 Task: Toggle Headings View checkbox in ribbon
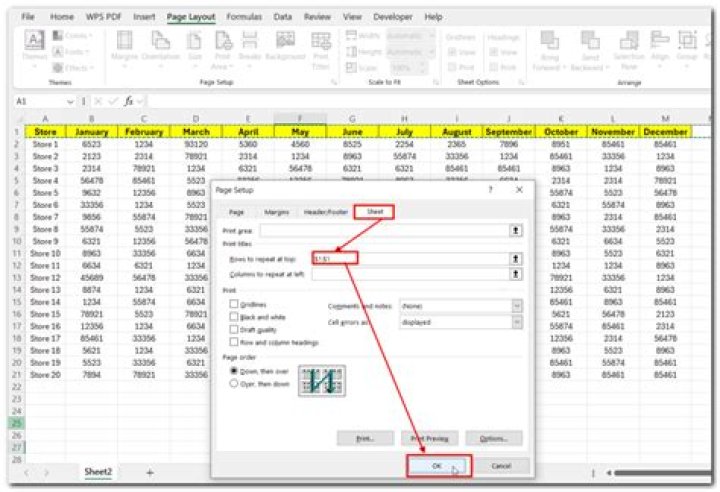tap(494, 52)
